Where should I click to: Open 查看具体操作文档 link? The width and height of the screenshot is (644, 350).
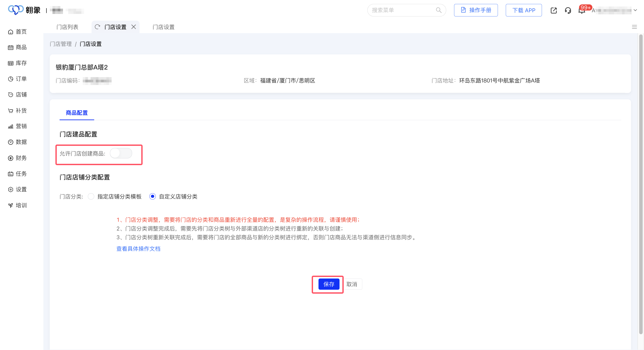[x=138, y=249]
